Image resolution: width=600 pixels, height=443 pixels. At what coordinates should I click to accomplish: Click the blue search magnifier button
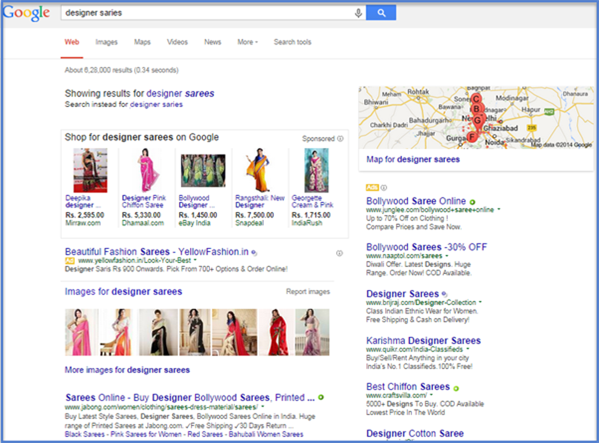(x=381, y=13)
